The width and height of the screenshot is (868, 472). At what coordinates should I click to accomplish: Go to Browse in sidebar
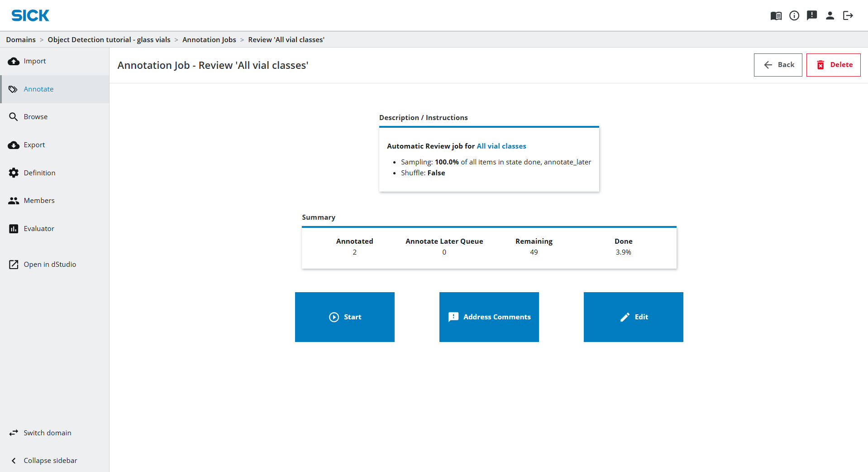(x=35, y=117)
